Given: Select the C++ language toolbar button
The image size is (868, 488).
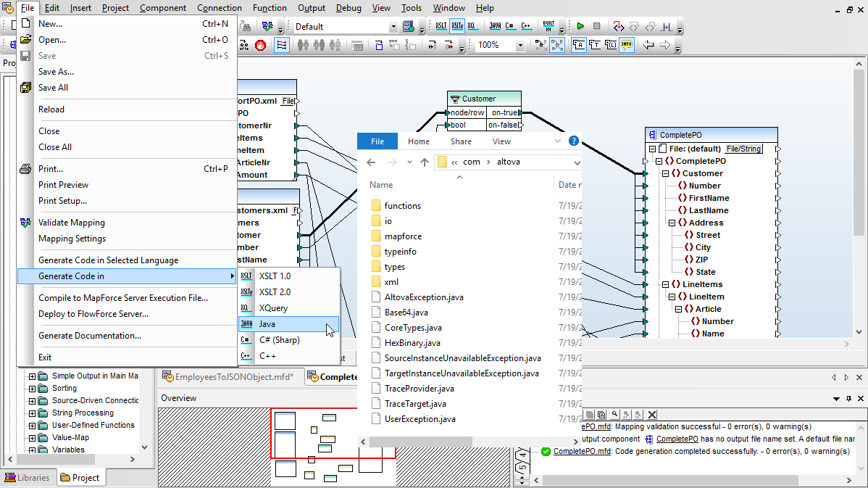Looking at the screenshot, I should [x=526, y=26].
